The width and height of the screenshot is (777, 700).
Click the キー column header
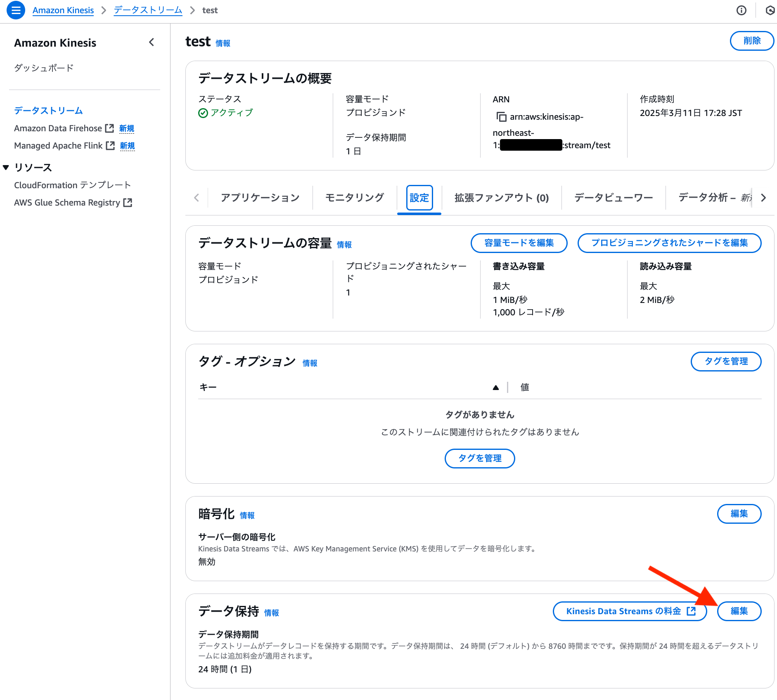[x=208, y=388]
